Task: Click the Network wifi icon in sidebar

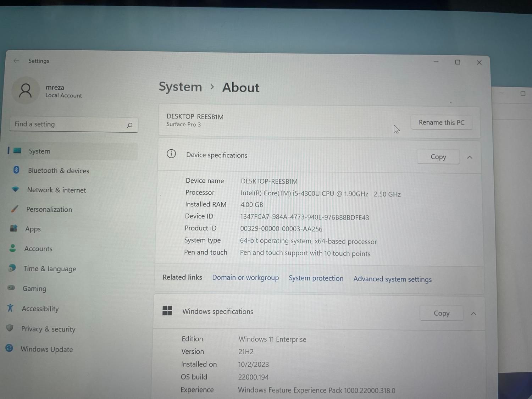Action: (x=15, y=189)
